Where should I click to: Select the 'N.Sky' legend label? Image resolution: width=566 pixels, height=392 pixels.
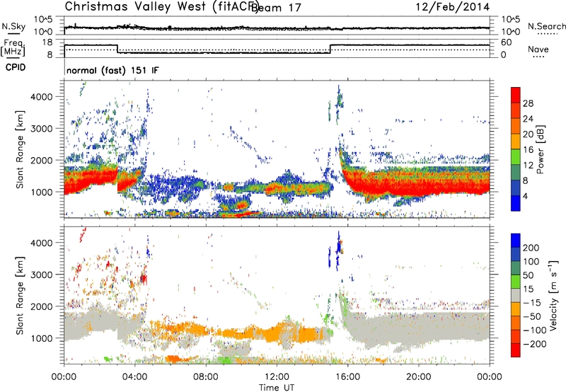click(13, 26)
